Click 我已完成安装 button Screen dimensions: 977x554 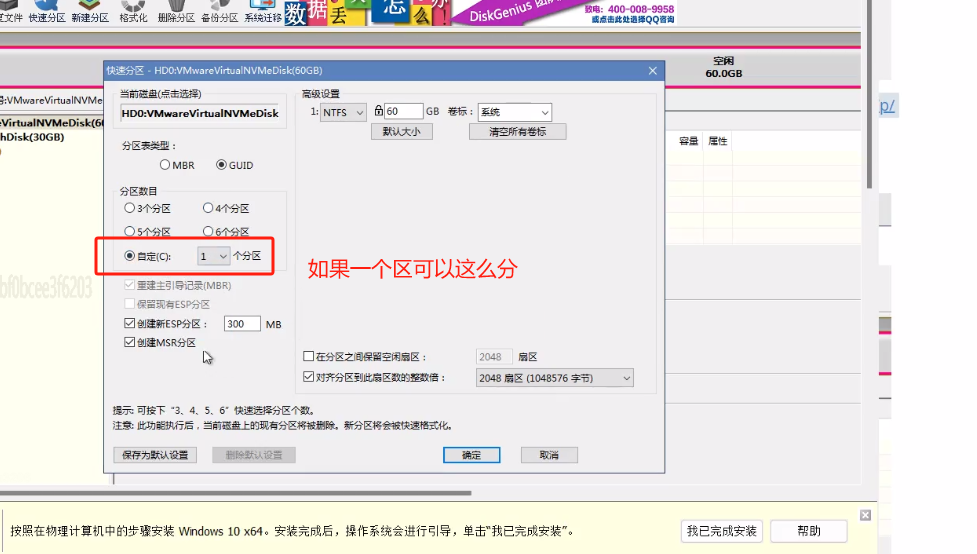[722, 531]
